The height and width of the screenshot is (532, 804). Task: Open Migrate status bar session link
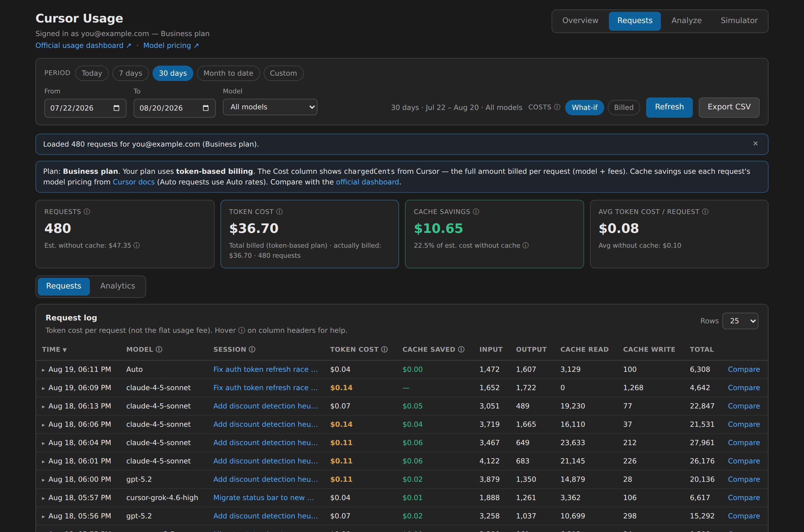tap(264, 498)
